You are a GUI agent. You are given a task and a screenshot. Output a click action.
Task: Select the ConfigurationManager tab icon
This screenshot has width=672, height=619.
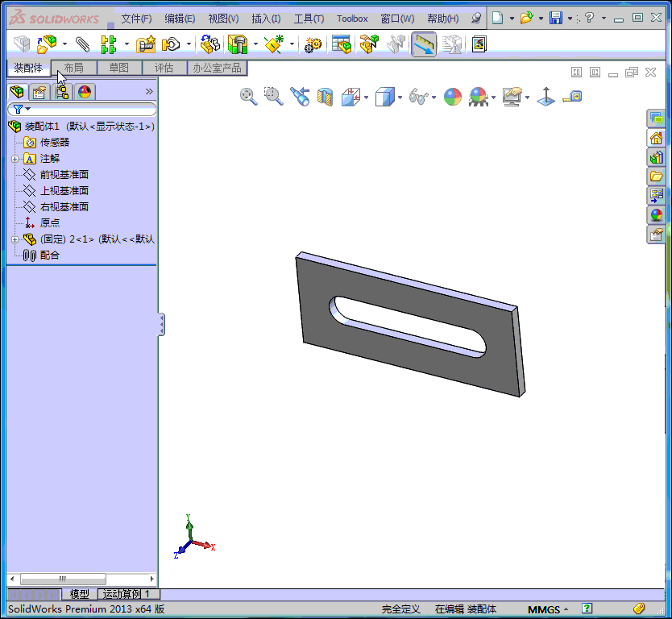click(x=62, y=92)
